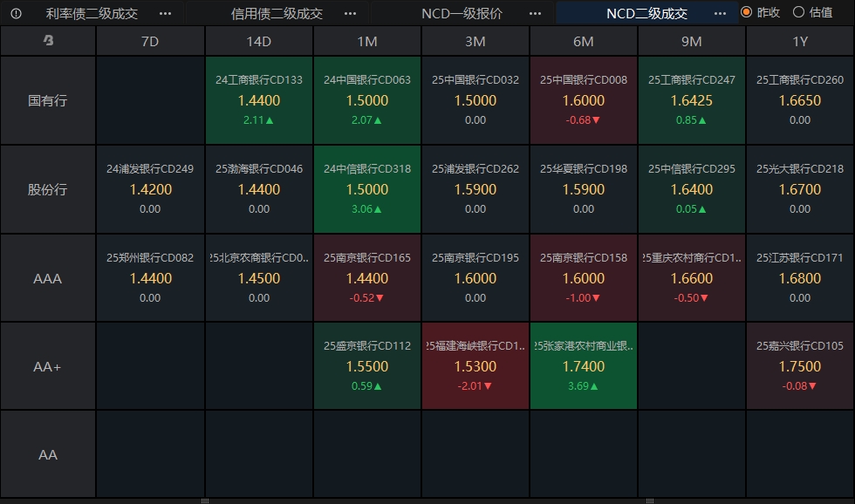This screenshot has width=855, height=504.
Task: Open the 北京农商银行 CD cell at 1.4500
Action: 258,278
